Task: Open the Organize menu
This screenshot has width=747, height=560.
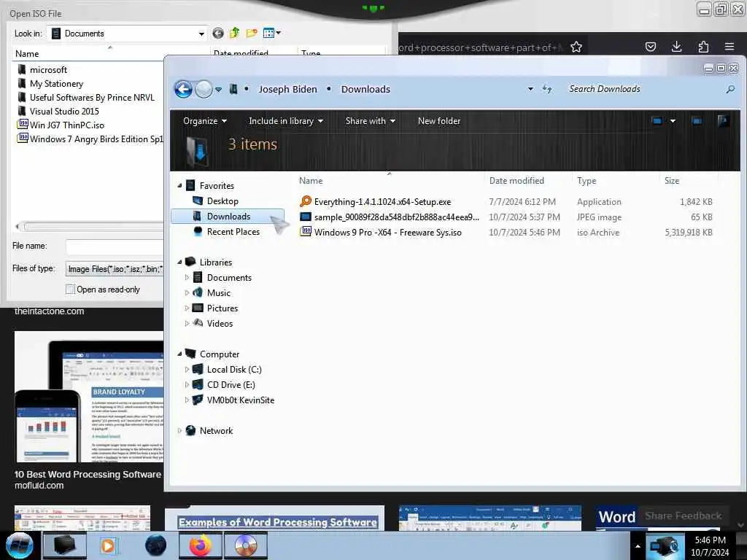Action: tap(205, 121)
